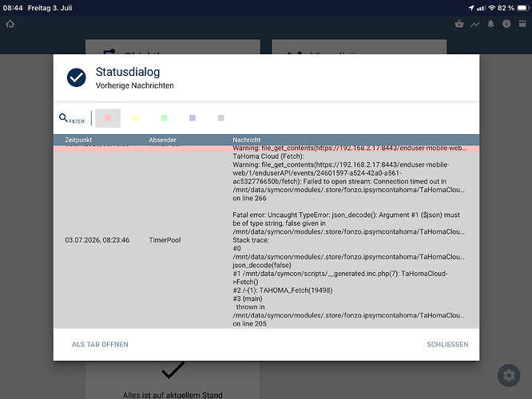532x399 pixels.
Task: Click the filter search magnifier icon
Action: click(x=63, y=117)
